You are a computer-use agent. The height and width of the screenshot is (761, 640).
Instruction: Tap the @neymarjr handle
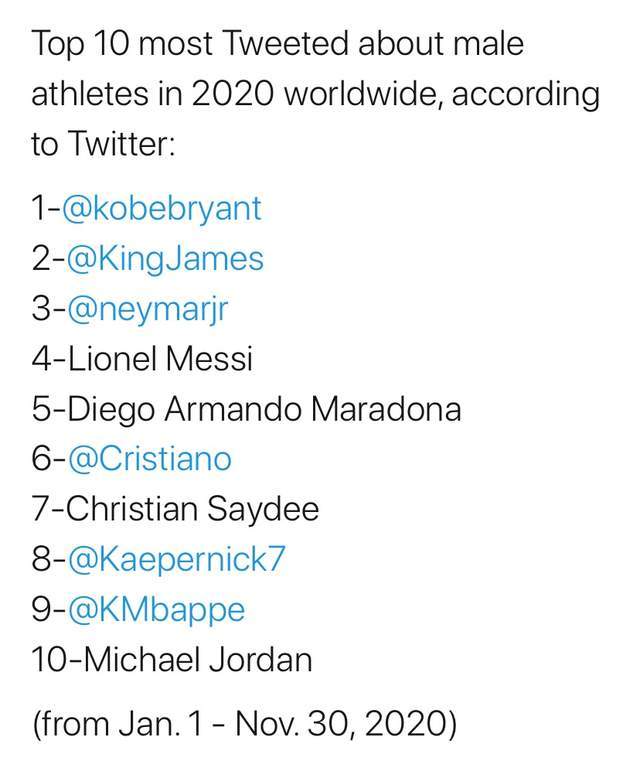point(147,310)
